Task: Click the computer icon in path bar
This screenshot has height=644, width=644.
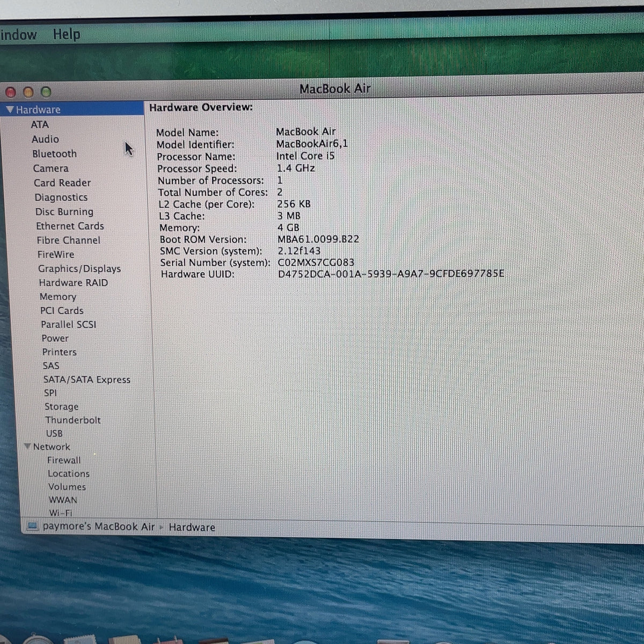Action: pyautogui.click(x=33, y=526)
